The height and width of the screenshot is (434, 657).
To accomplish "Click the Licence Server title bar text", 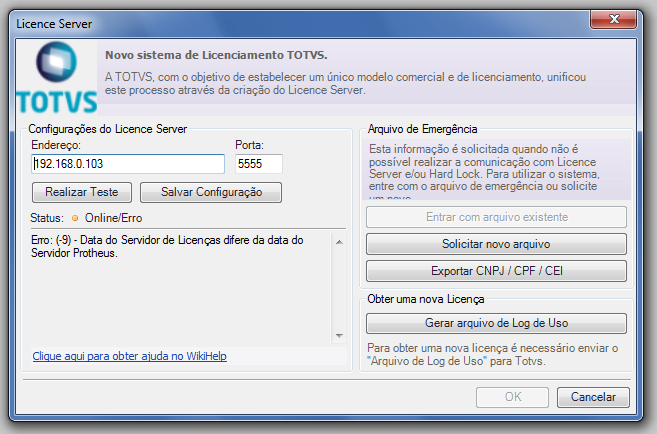I will [x=54, y=24].
